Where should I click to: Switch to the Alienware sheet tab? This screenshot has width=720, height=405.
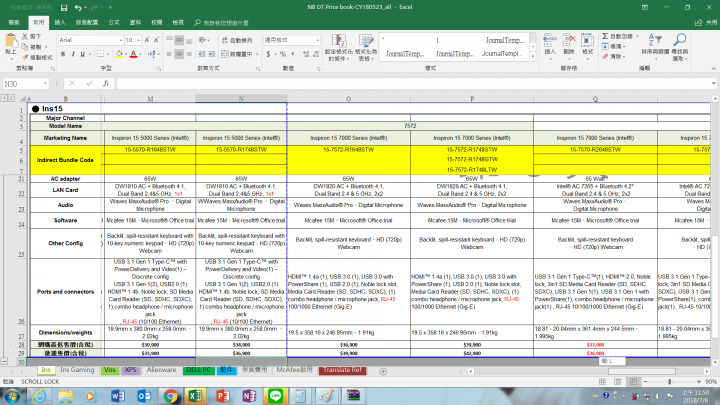pos(161,370)
